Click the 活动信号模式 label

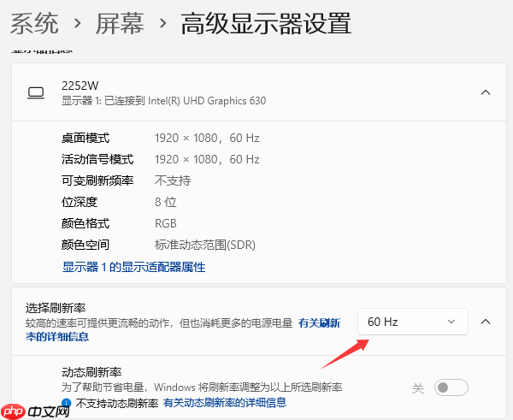tap(97, 159)
